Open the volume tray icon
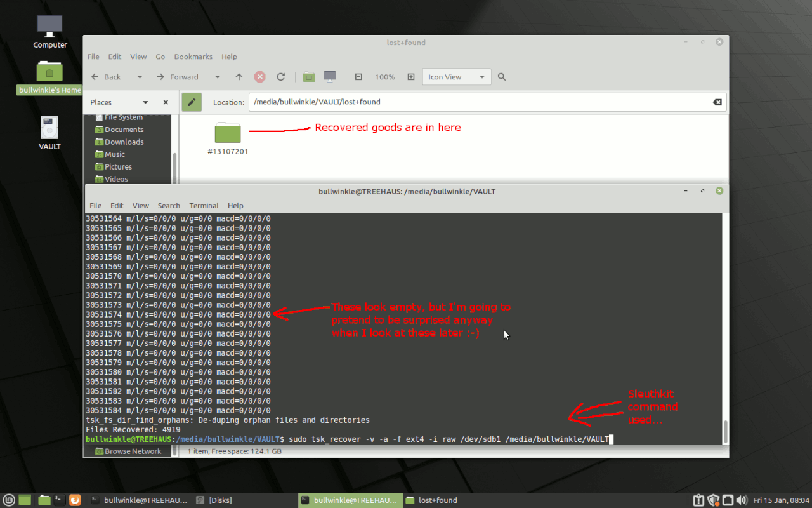This screenshot has height=508, width=812. click(742, 500)
